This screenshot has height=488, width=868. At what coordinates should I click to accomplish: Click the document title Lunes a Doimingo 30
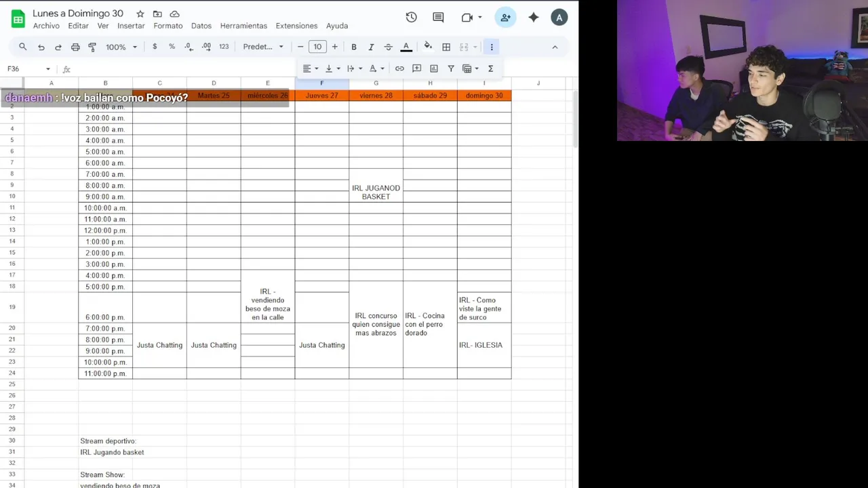tap(78, 14)
